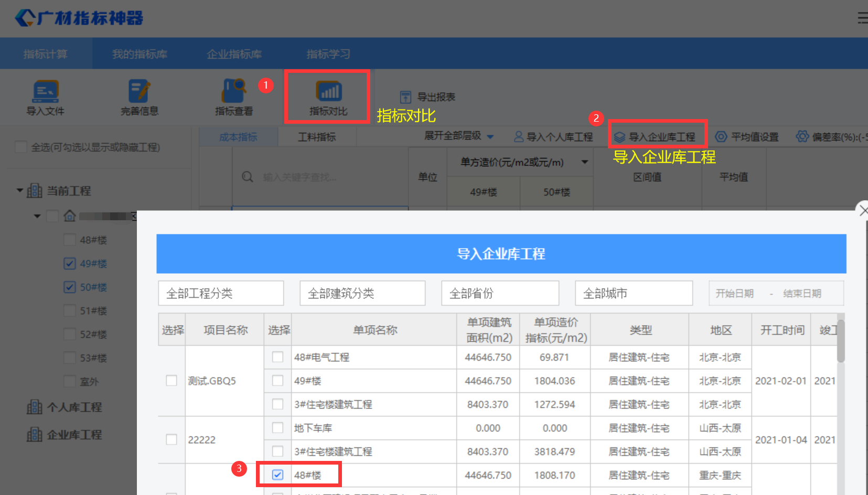The image size is (868, 495).
Task: Click the 导入个人库工程 person icon
Action: click(519, 137)
